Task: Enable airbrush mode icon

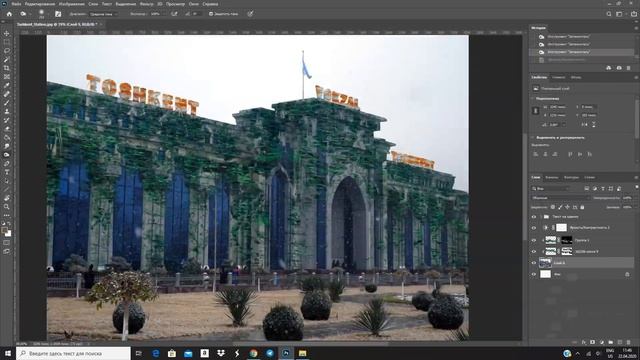Action: coord(174,14)
